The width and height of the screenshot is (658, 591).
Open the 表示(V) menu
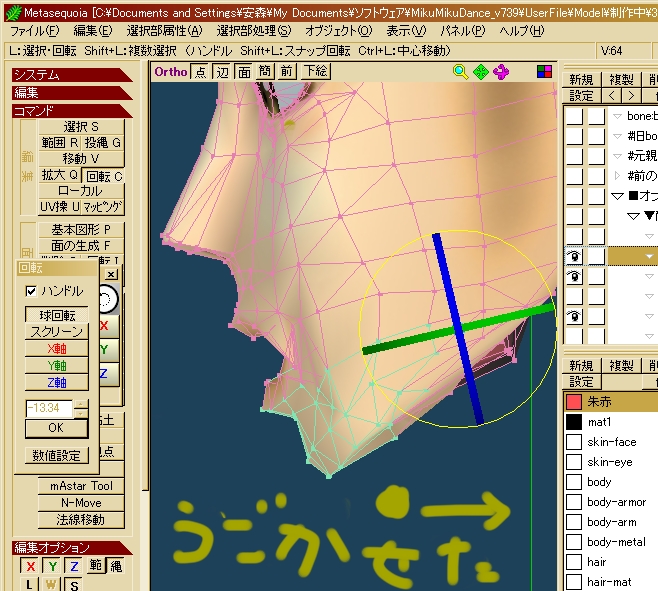pos(406,31)
